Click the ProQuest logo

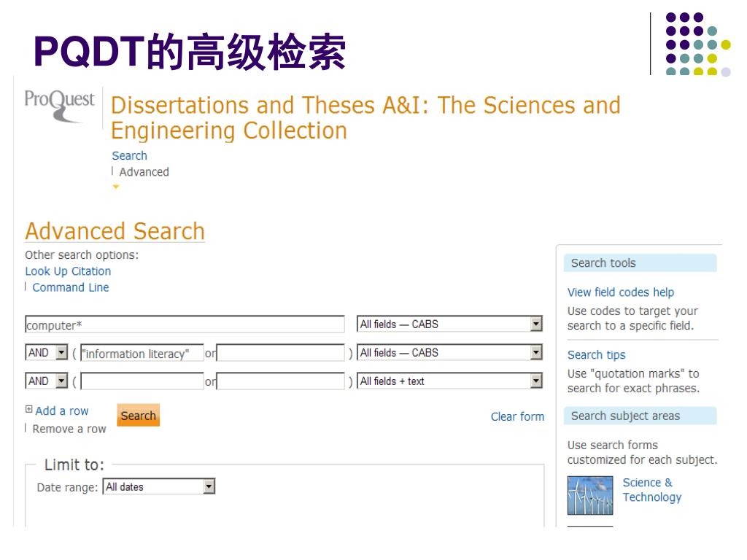point(59,106)
